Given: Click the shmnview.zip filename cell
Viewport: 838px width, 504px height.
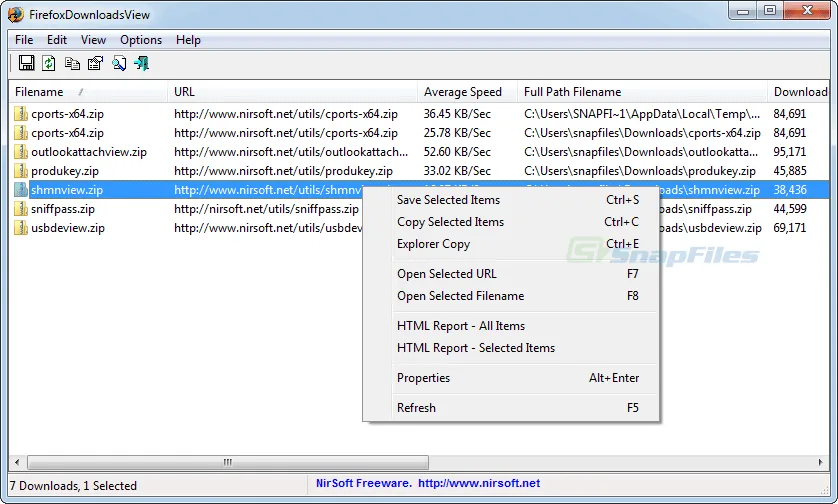Looking at the screenshot, I should pyautogui.click(x=67, y=190).
